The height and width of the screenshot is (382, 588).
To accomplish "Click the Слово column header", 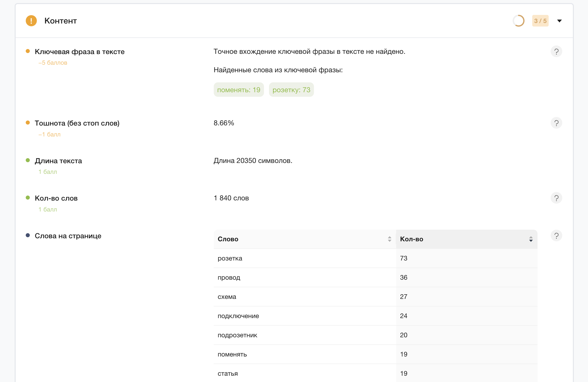I will click(x=228, y=239).
